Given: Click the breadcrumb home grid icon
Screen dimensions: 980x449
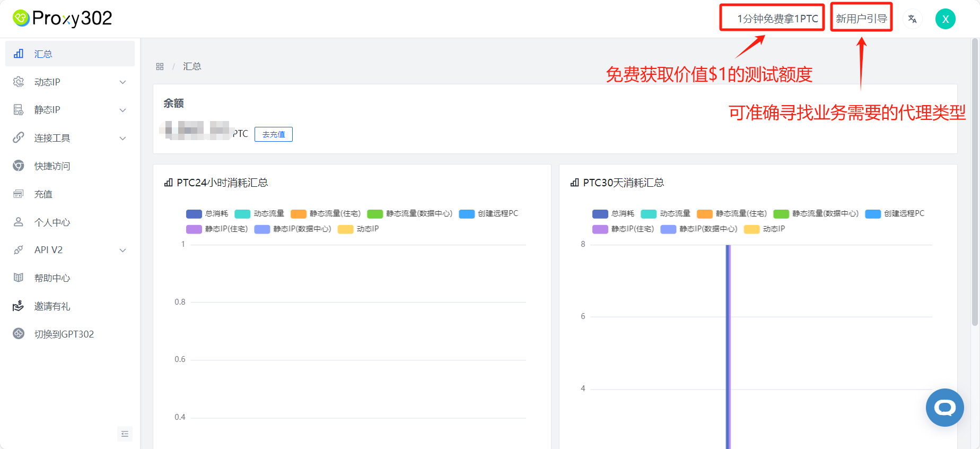Looking at the screenshot, I should (160, 66).
